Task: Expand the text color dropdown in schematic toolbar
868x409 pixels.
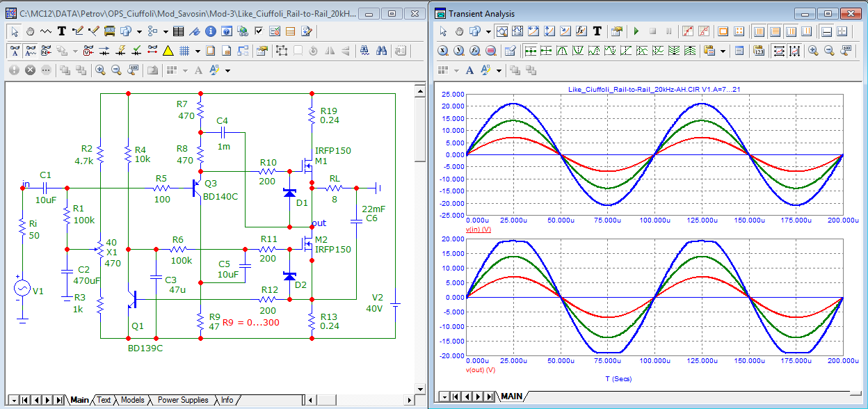Action: click(x=227, y=70)
